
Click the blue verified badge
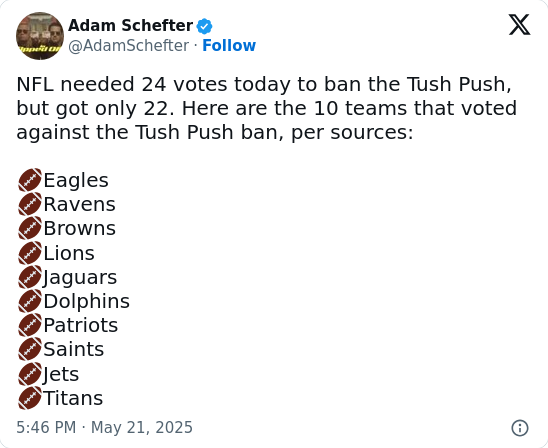point(204,26)
